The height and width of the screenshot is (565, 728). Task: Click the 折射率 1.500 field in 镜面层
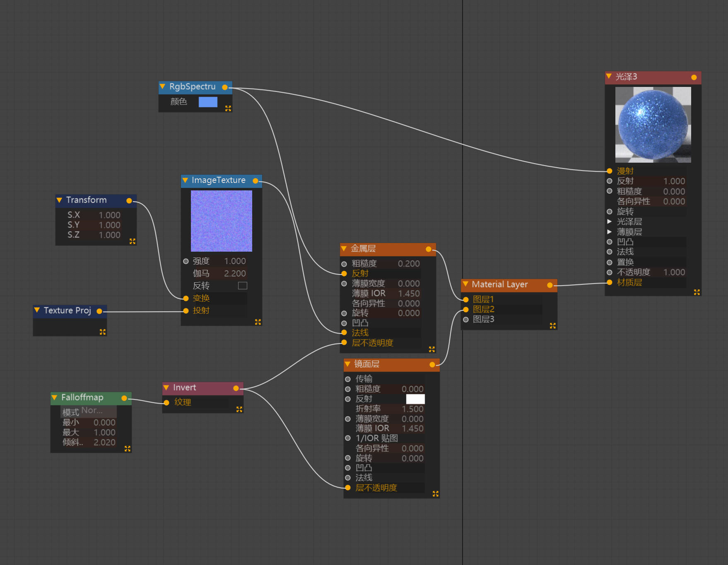pyautogui.click(x=390, y=409)
